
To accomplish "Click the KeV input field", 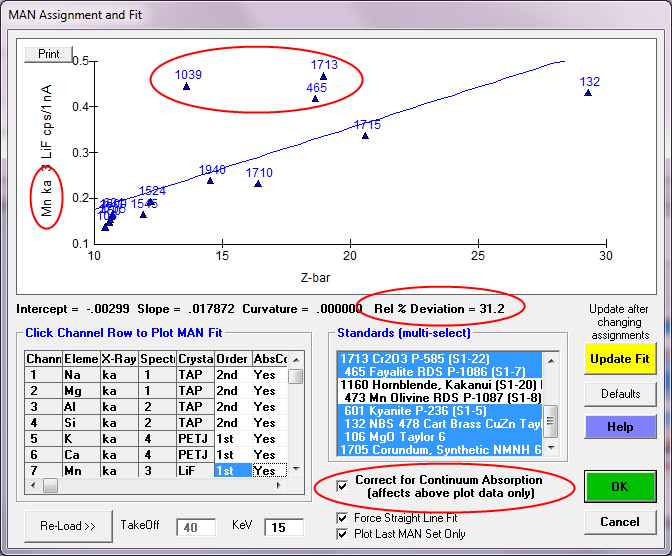I will 290,526.
